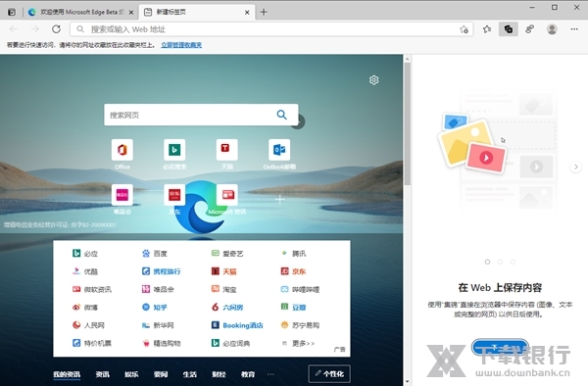Image resolution: width=588 pixels, height=386 pixels.
Task: Select the third Collections carousel dot
Action: tap(513, 262)
